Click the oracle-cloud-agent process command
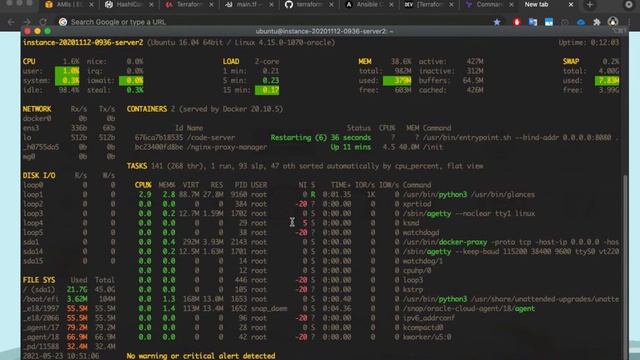Image resolution: width=640 pixels, height=360 pixels. [x=469, y=309]
